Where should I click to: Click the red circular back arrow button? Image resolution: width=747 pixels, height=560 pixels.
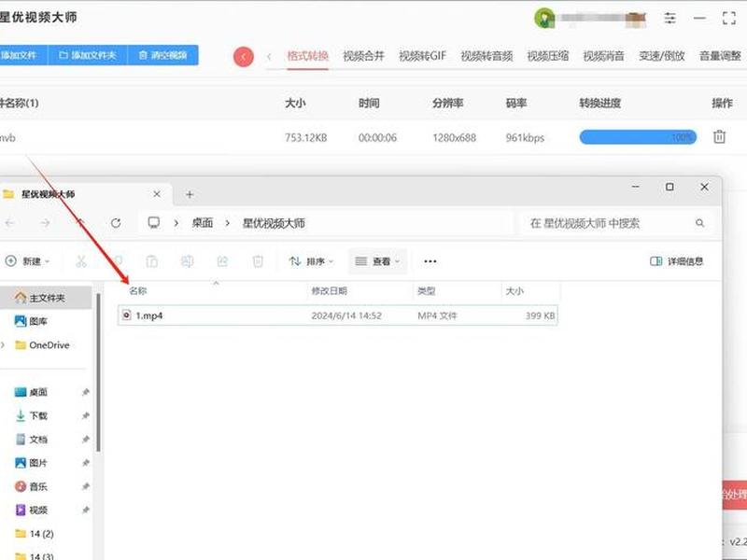(x=244, y=57)
